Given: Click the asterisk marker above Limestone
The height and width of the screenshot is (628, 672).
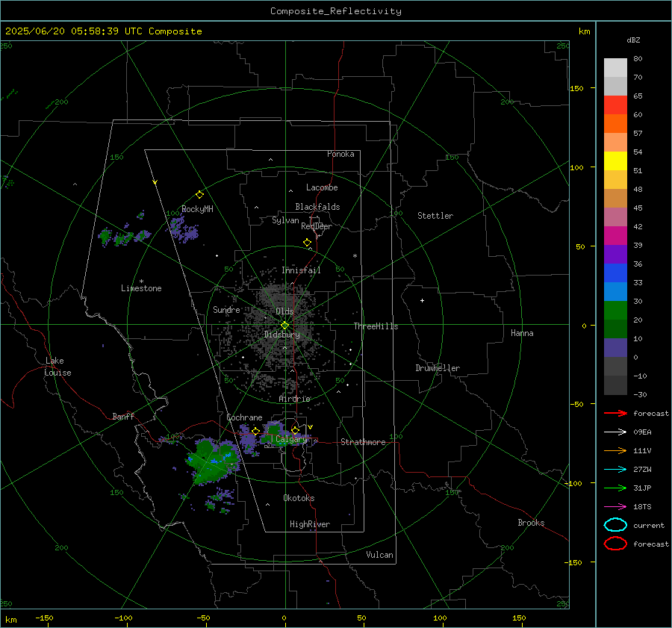Looking at the screenshot, I should tap(141, 282).
